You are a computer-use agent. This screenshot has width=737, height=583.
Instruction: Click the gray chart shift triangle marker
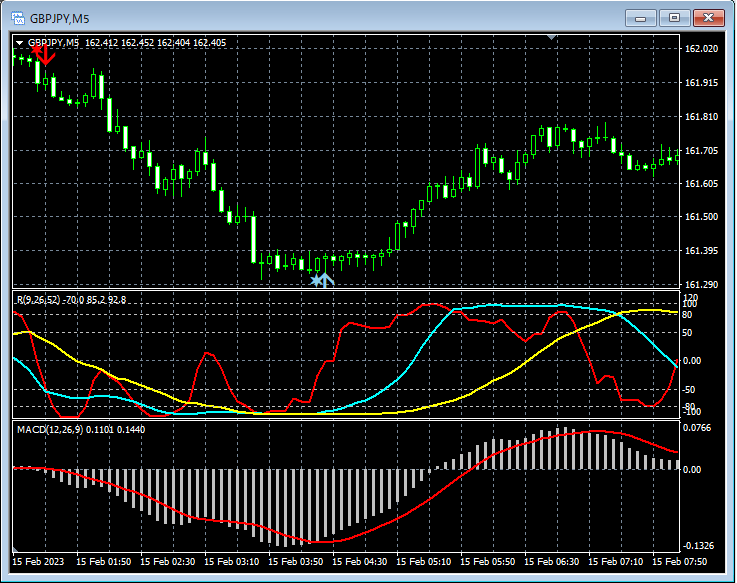[x=551, y=38]
